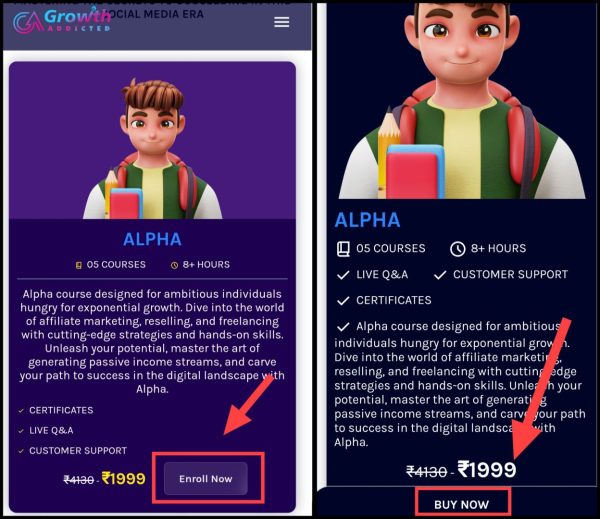Click the book icon beside 05 COURSES in right panel

pos(343,249)
